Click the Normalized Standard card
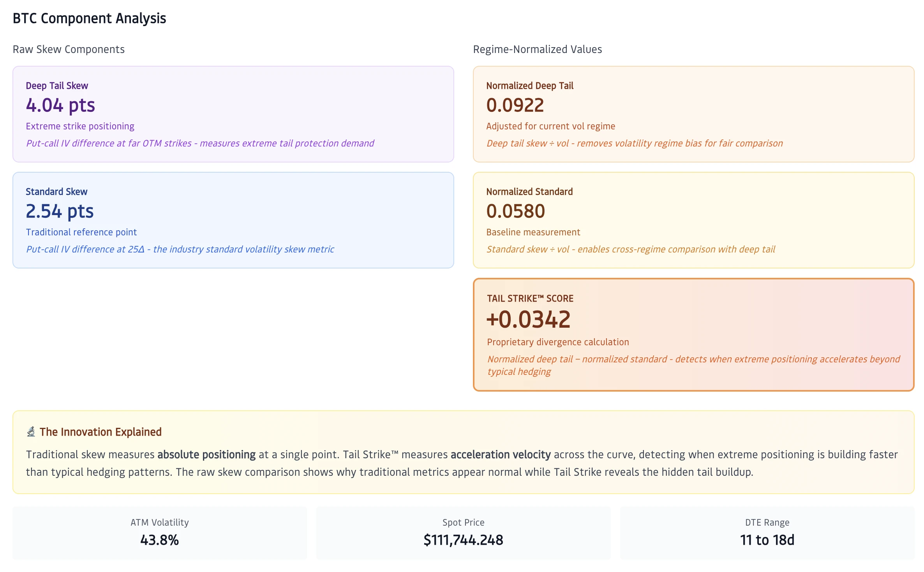Viewport: 924px width, 572px height. click(693, 220)
